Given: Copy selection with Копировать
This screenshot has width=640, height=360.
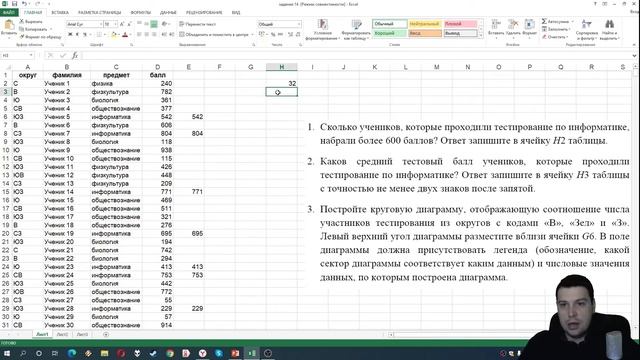Looking at the screenshot, I should tap(33, 29).
